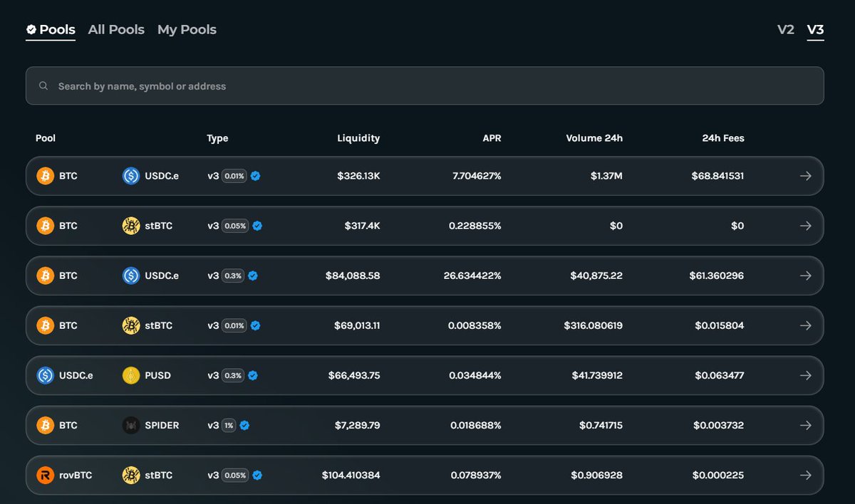Screen dimensions: 855x504
Task: Click 0.3% fee badge in the PUSD row
Action: (x=233, y=375)
